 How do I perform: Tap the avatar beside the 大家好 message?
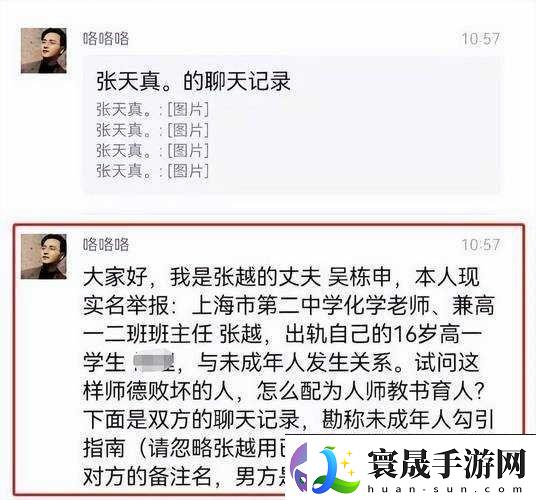(43, 256)
